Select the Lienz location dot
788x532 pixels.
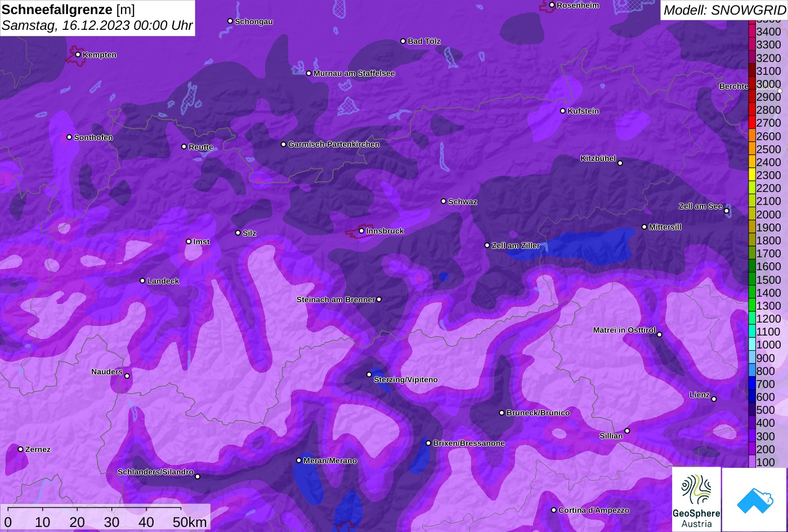point(714,399)
